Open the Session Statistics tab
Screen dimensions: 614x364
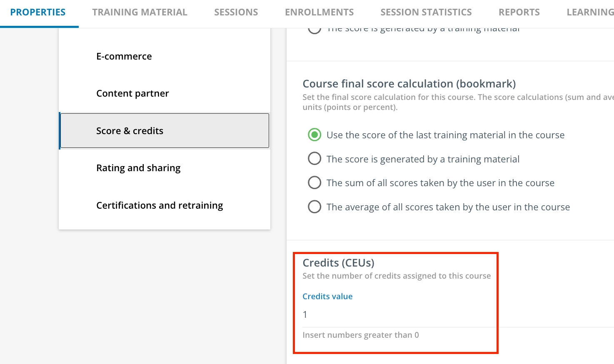[426, 12]
